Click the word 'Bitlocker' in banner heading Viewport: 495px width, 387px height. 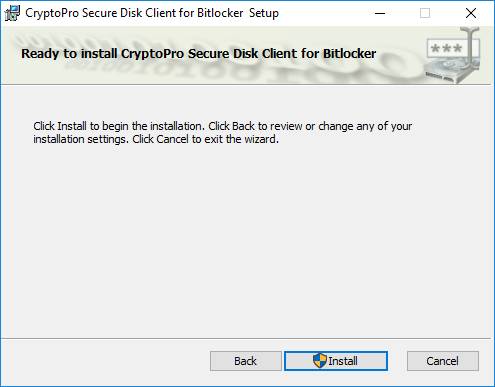coord(349,54)
